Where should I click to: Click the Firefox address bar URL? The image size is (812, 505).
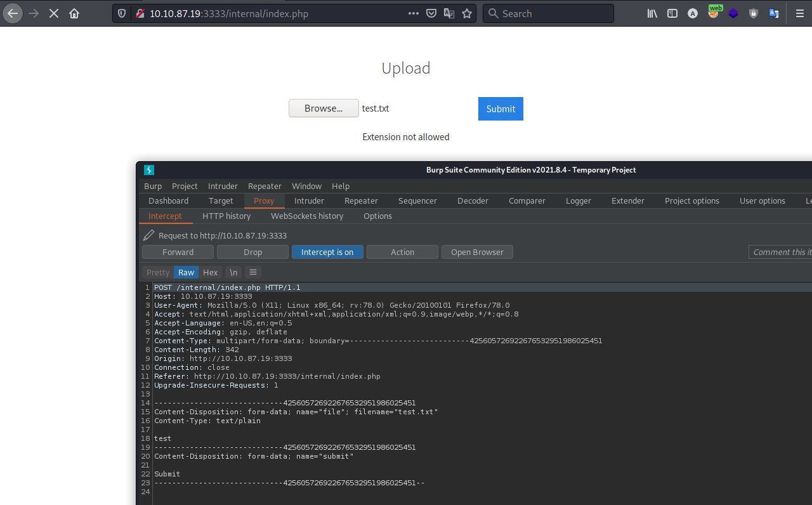(x=229, y=13)
